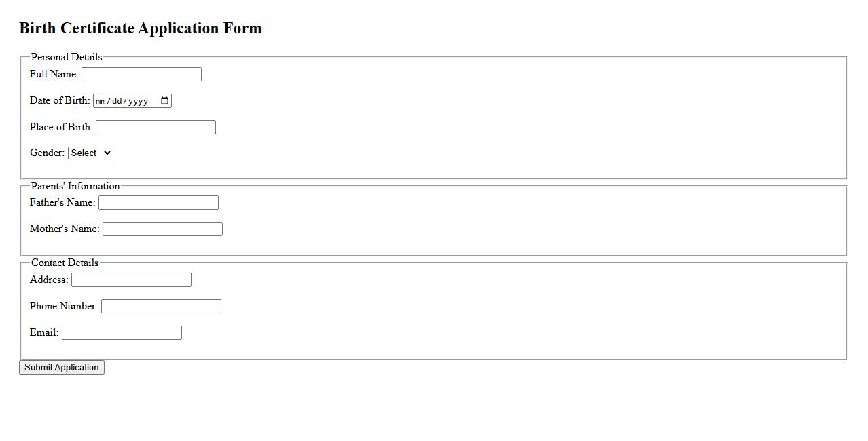This screenshot has width=868, height=441.
Task: Select the Email input field
Action: pos(122,333)
